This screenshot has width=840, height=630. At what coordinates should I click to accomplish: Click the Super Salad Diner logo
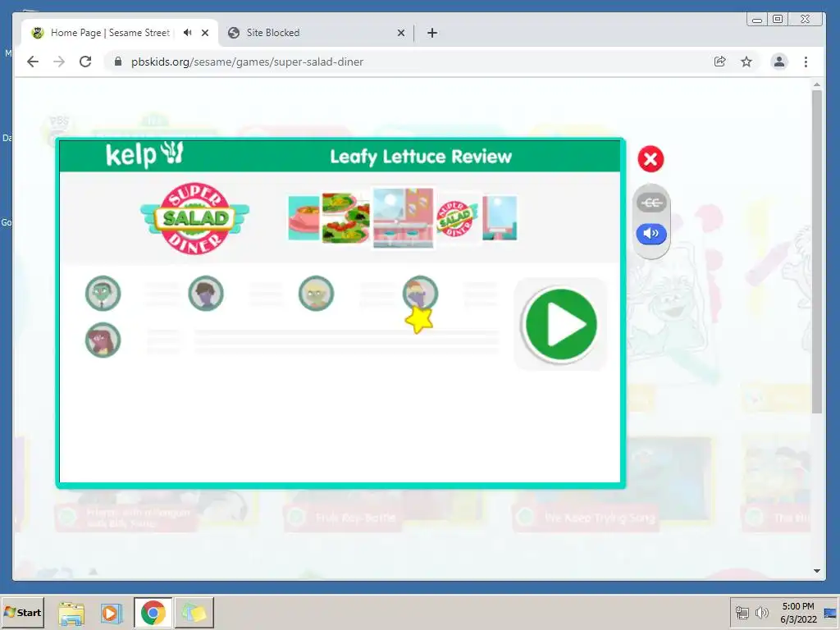(x=195, y=217)
